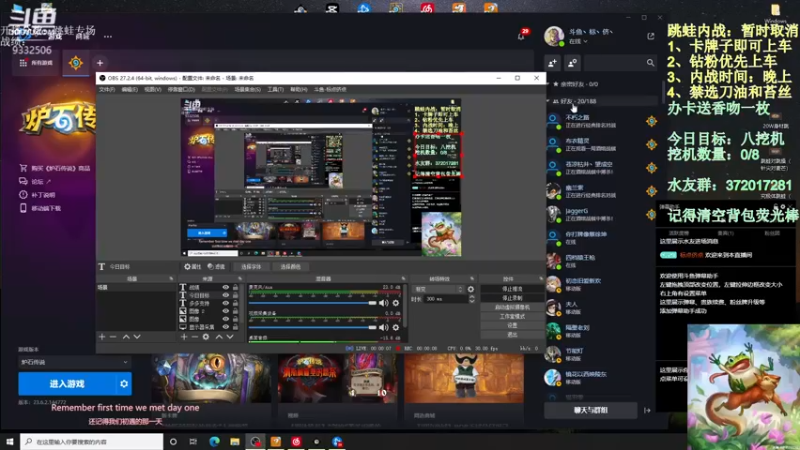Increase transition duration with stepper up arrow

tap(471, 296)
